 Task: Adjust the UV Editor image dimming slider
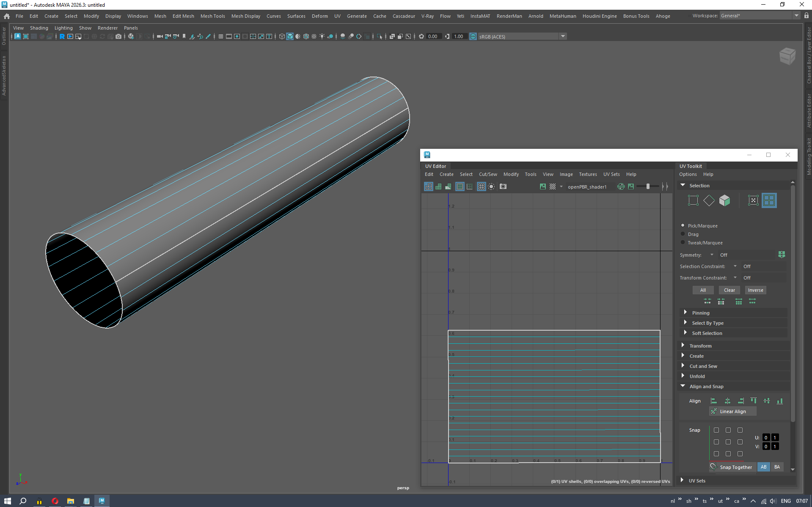pos(648,186)
